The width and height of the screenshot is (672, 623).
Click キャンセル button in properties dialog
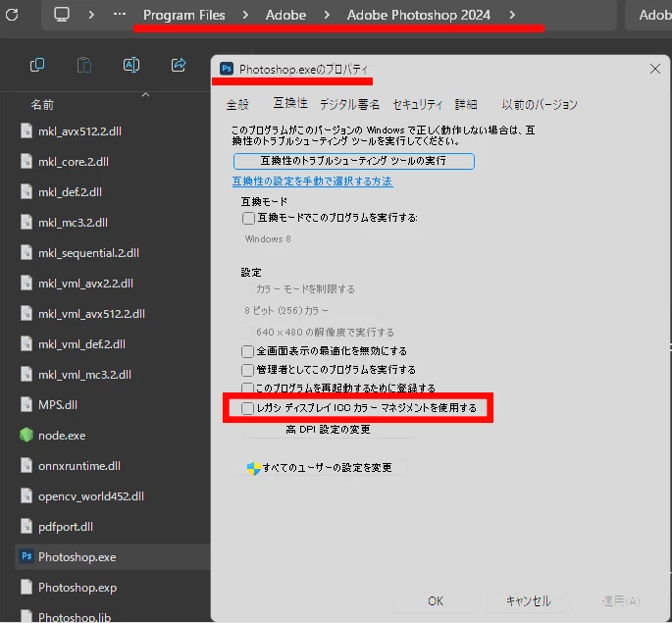tap(529, 601)
